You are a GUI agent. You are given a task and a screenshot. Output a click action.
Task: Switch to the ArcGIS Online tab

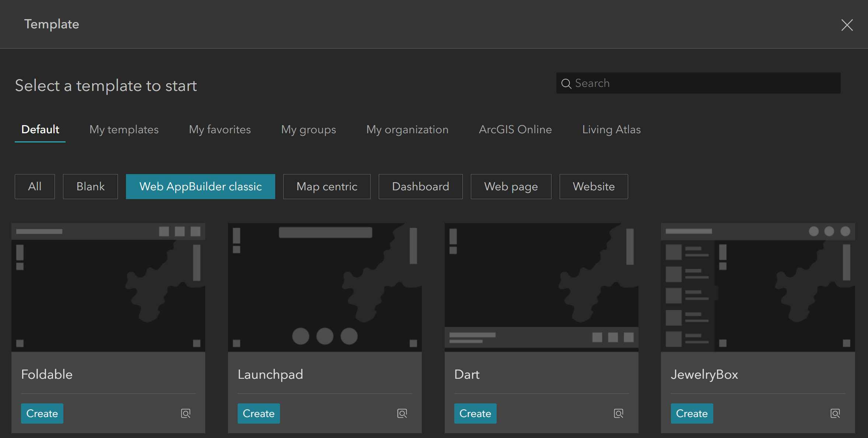(515, 130)
